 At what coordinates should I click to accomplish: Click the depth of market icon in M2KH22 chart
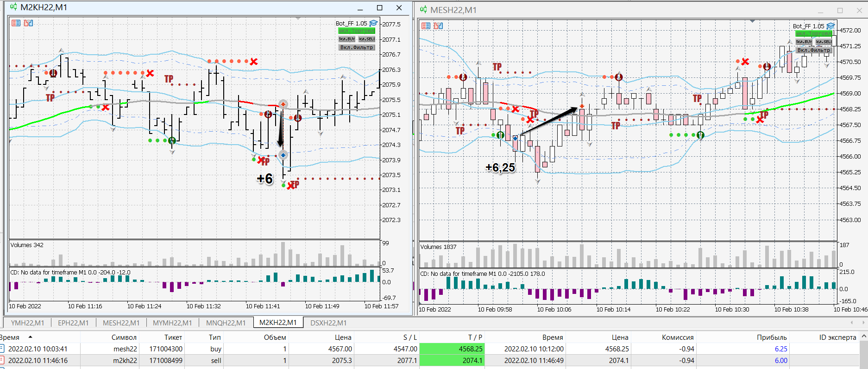pyautogui.click(x=29, y=23)
